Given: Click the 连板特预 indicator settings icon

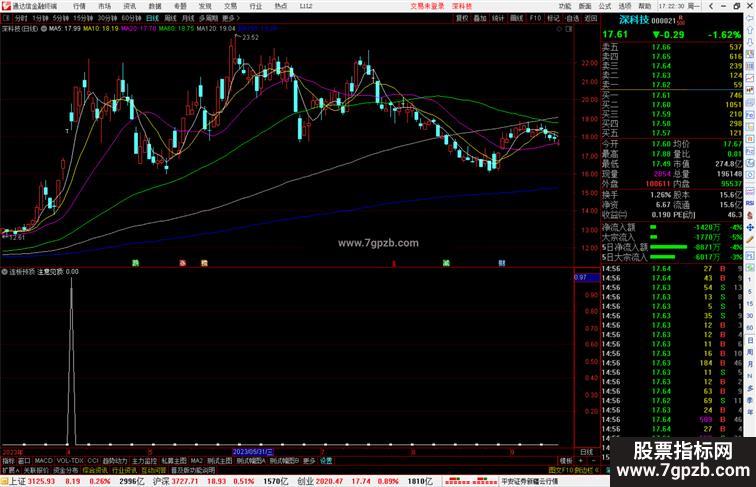Looking at the screenshot, I should pyautogui.click(x=4, y=271).
